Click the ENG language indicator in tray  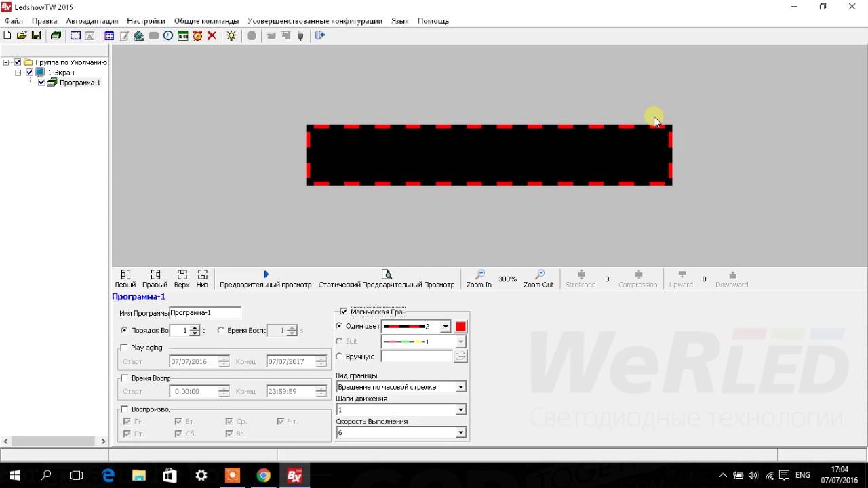803,475
